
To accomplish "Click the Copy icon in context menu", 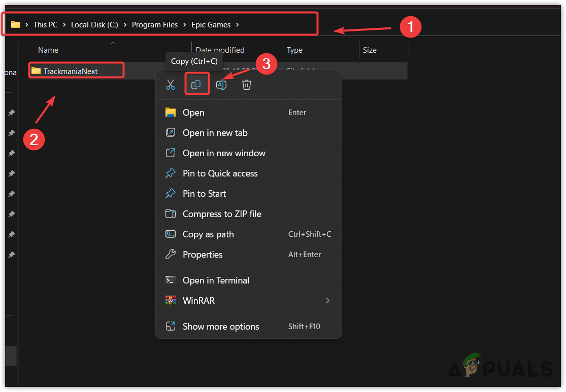I will [196, 85].
